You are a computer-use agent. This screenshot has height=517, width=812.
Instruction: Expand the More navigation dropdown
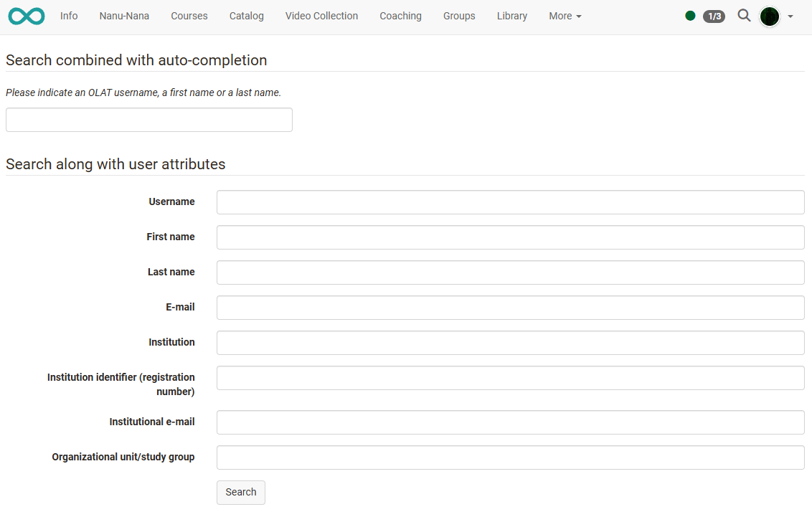pos(565,16)
